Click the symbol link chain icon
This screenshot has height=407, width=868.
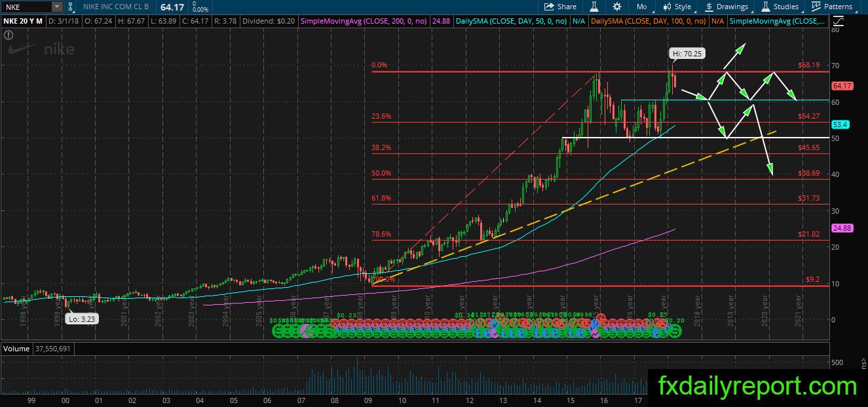coord(70,7)
